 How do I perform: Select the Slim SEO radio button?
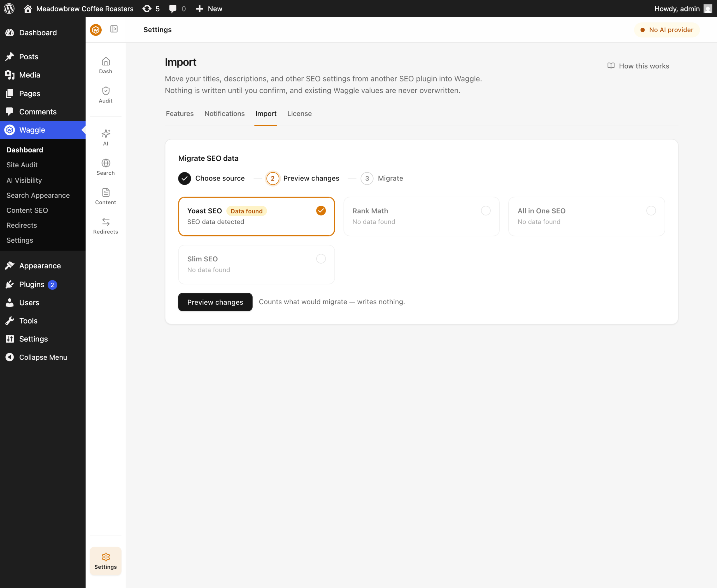click(321, 259)
